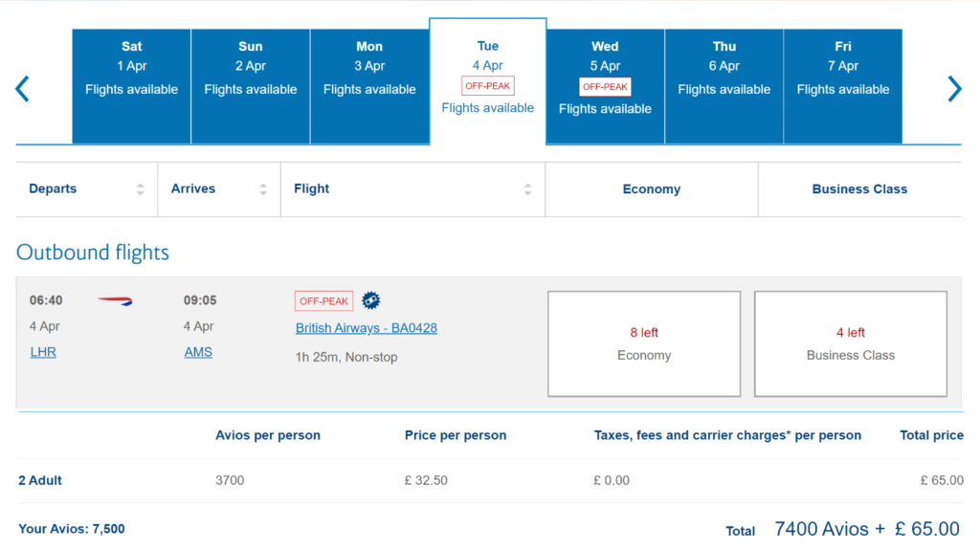Image resolution: width=980 pixels, height=551 pixels.
Task: Click the OFF-PEAK badge on the flight row
Action: pyautogui.click(x=323, y=299)
